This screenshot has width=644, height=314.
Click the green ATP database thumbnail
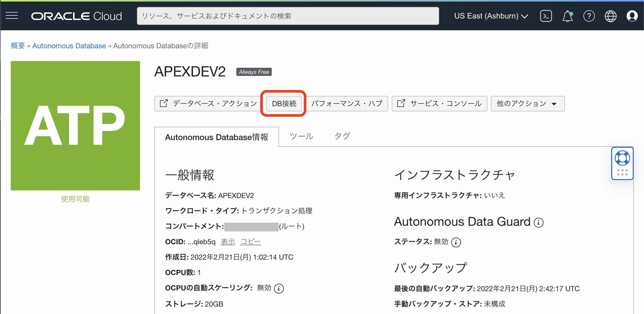tap(75, 126)
